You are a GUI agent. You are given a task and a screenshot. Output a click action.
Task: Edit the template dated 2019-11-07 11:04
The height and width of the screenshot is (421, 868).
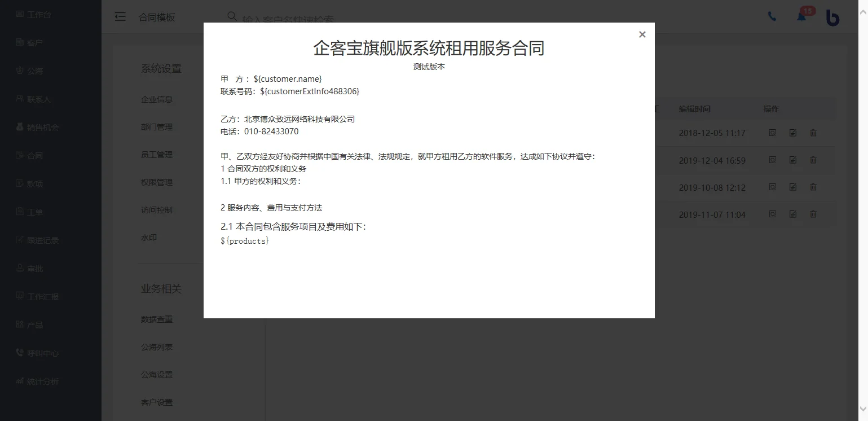(x=793, y=214)
